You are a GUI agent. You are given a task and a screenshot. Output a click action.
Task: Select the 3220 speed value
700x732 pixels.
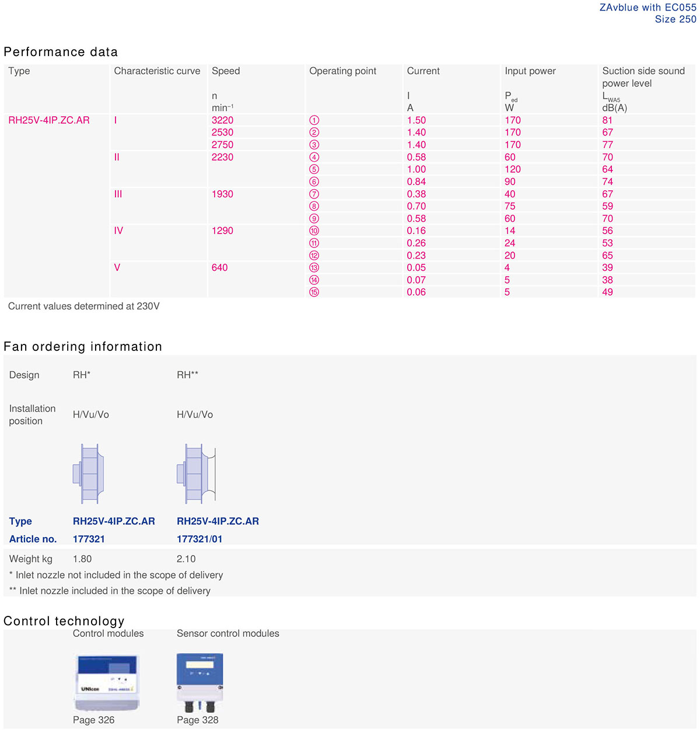click(222, 120)
